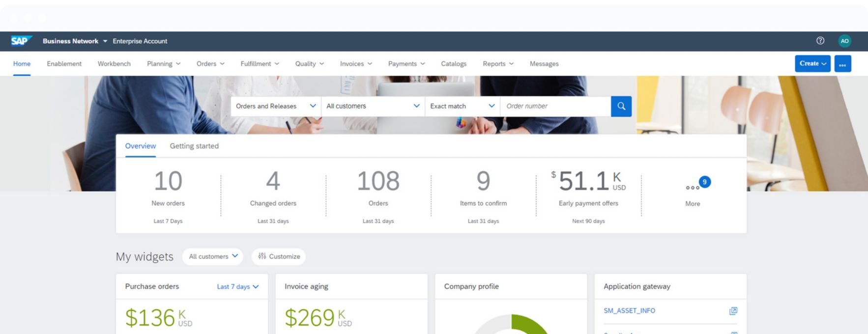
Task: Switch to the Getting started tab
Action: pos(194,146)
